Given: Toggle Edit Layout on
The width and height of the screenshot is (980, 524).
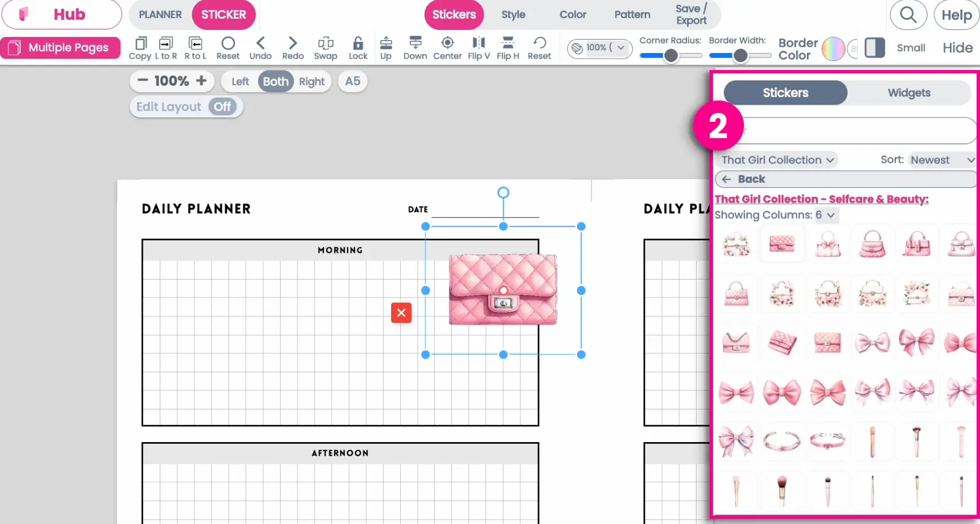Looking at the screenshot, I should pos(222,107).
